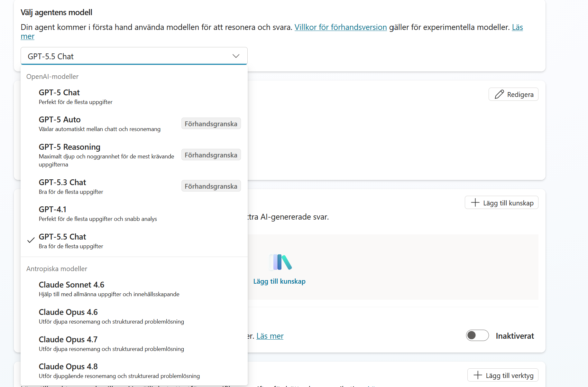Screen dimensions: 588x387
Task: Click the Antropiska modeller group header
Action: 57,269
